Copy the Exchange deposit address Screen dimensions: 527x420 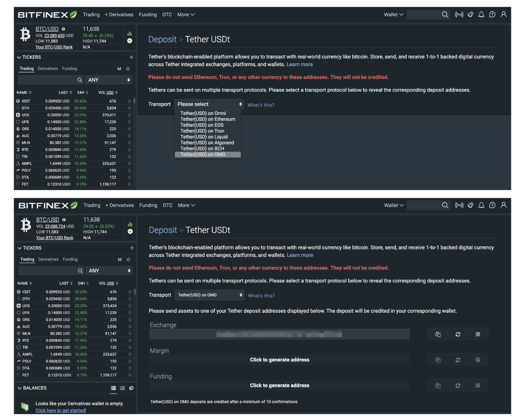point(438,334)
